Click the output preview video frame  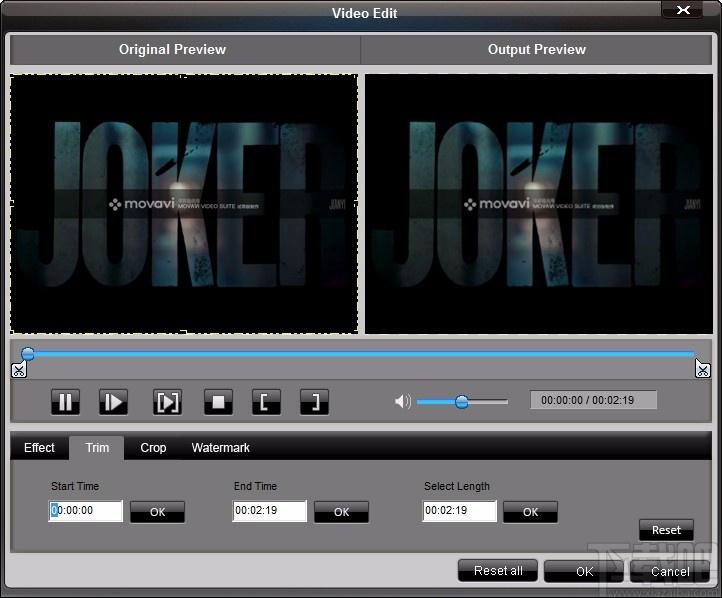click(x=539, y=204)
